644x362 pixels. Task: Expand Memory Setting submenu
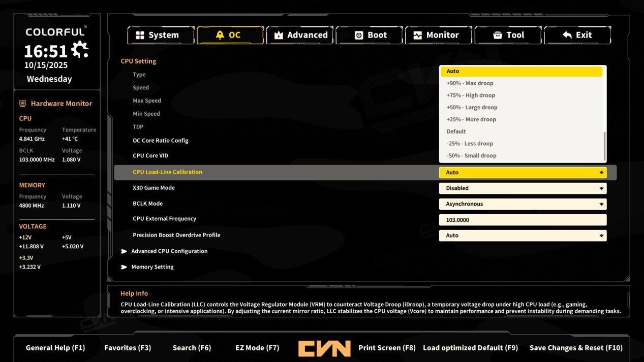click(152, 267)
